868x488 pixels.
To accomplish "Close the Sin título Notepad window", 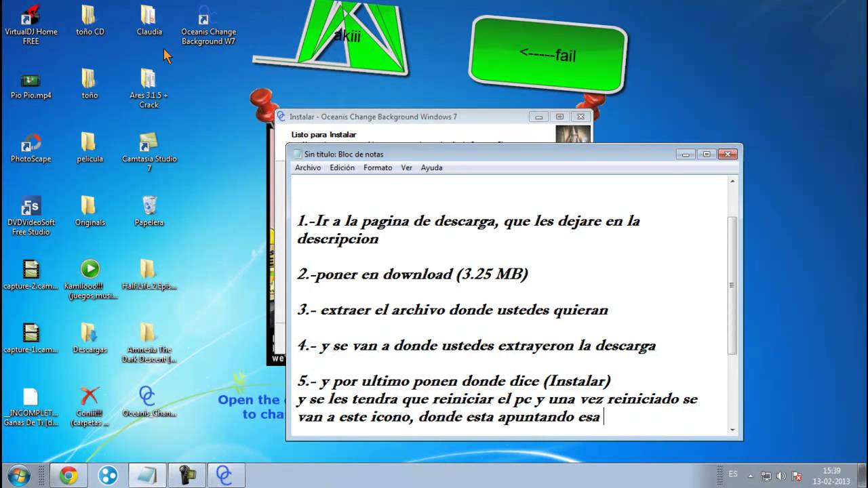I will point(728,155).
